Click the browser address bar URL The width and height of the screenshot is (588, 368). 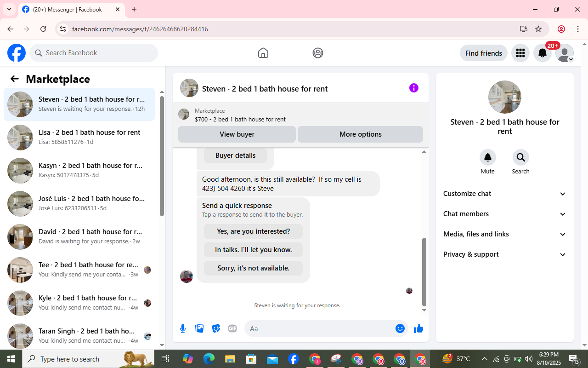[x=140, y=29]
